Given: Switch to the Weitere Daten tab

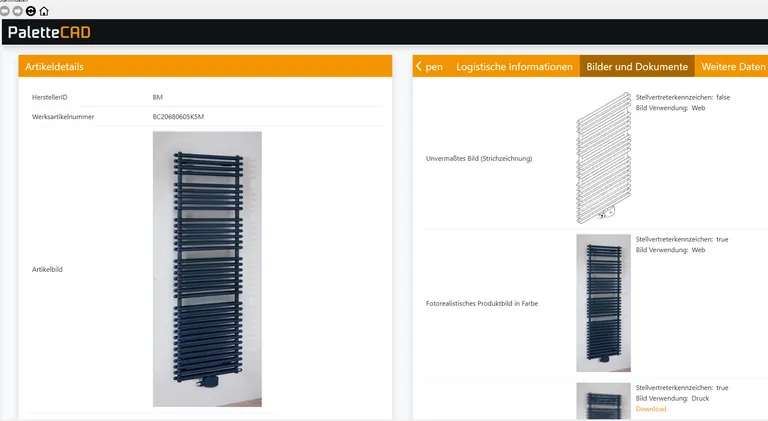Looking at the screenshot, I should point(733,67).
